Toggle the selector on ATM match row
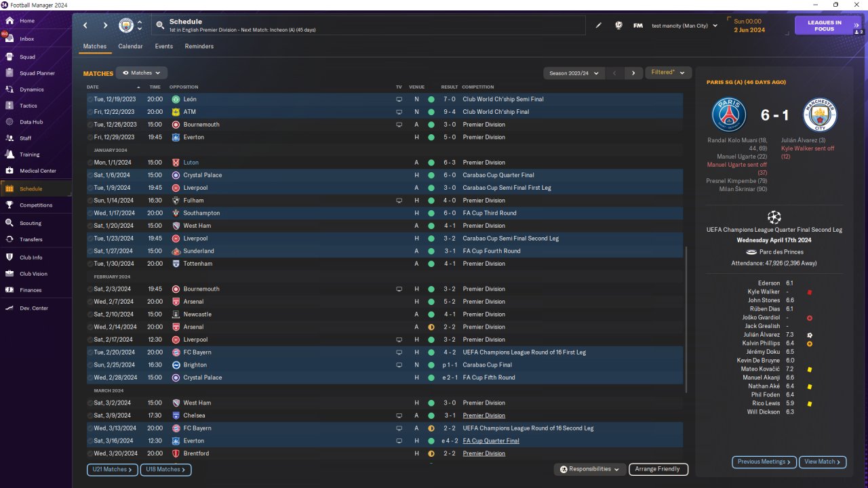 [90, 112]
